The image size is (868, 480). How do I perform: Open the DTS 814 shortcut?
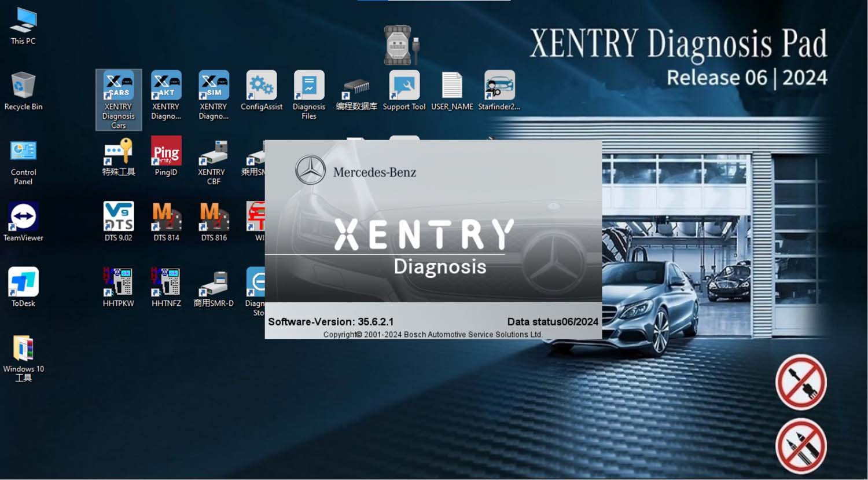166,217
